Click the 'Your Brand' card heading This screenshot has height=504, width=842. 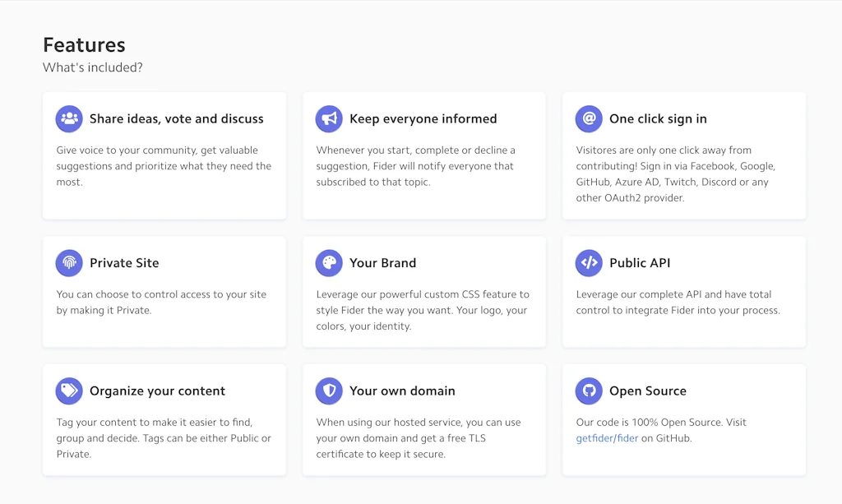coord(382,263)
